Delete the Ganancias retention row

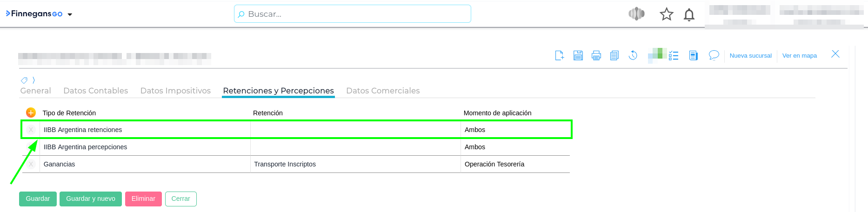coord(31,164)
